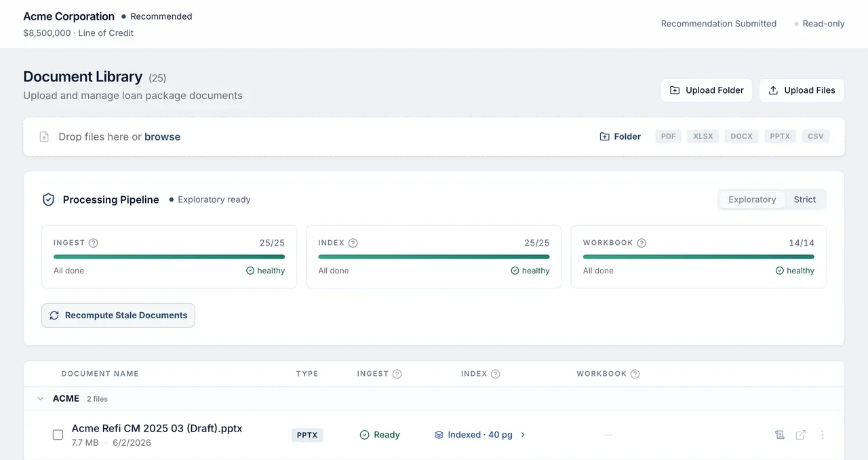
Task: Click the Ready status check icon
Action: click(364, 435)
